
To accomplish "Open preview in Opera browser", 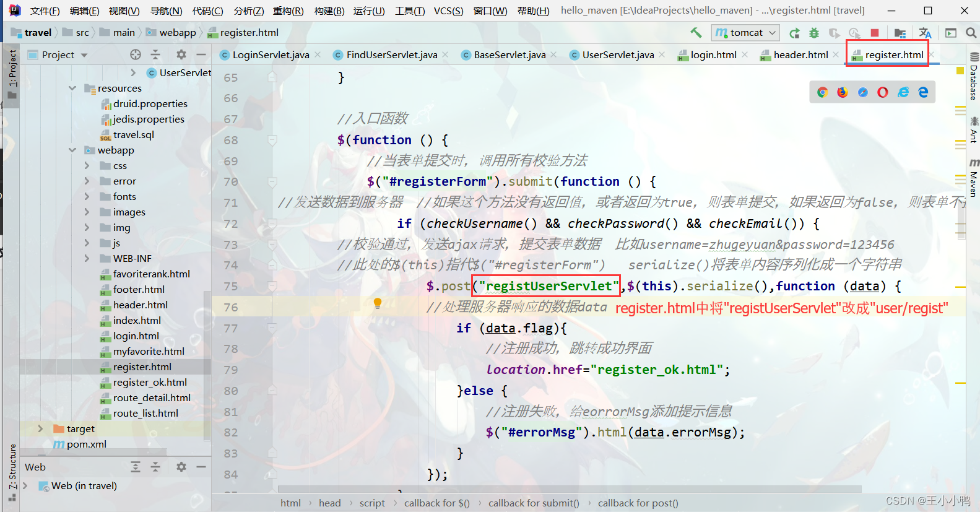I will pyautogui.click(x=883, y=92).
